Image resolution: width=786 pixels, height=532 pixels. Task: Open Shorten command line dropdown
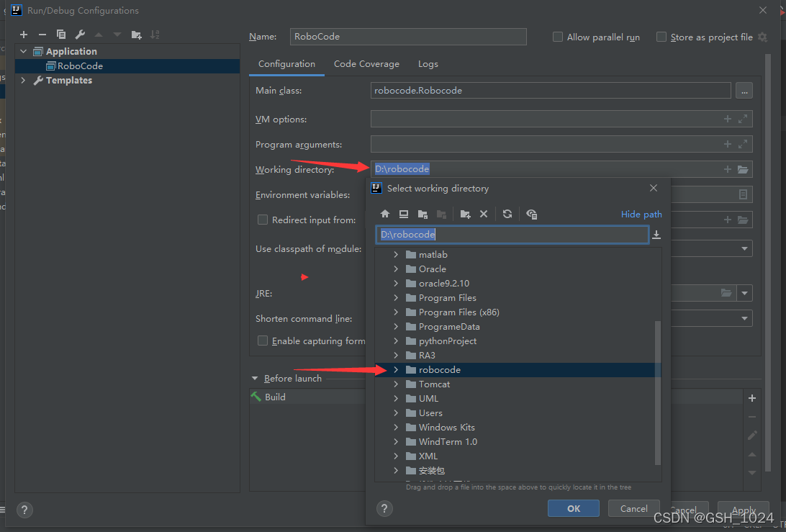(744, 318)
